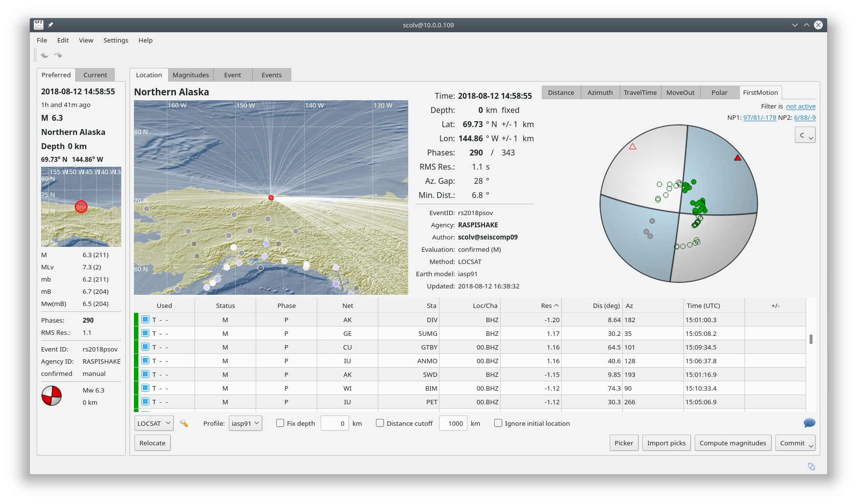Click the Used column header

164,306
